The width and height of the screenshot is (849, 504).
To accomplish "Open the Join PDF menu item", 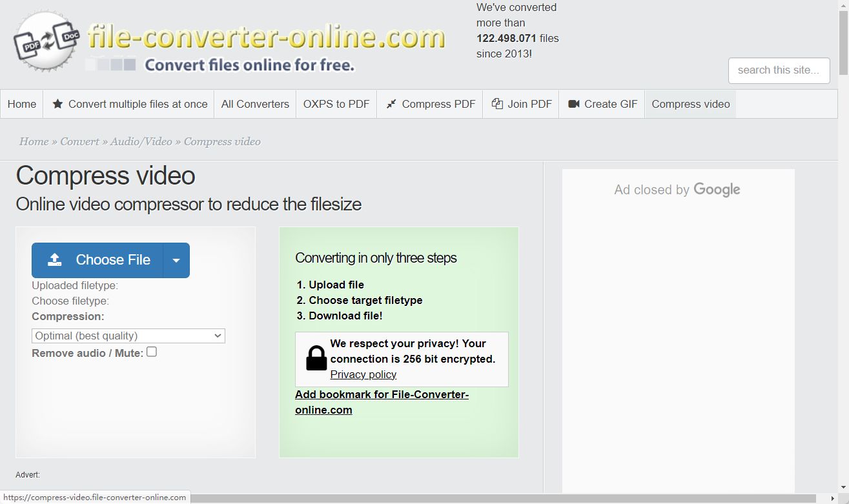I will tap(522, 104).
